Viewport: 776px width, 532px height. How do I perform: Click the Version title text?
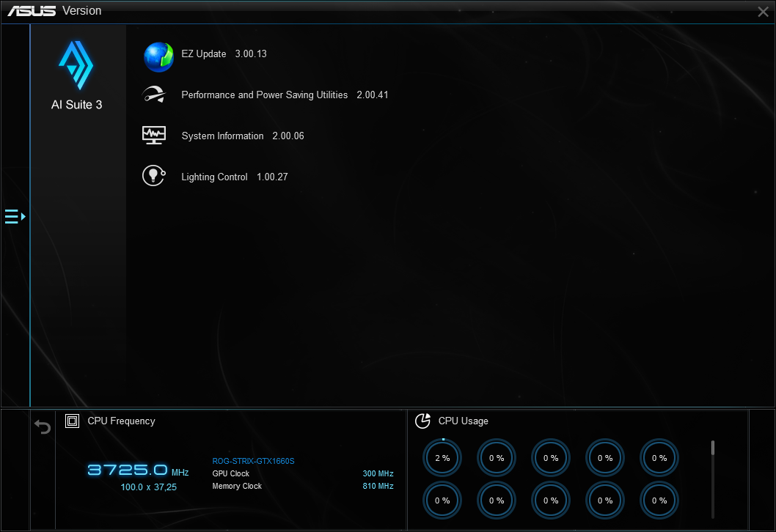[x=81, y=10]
